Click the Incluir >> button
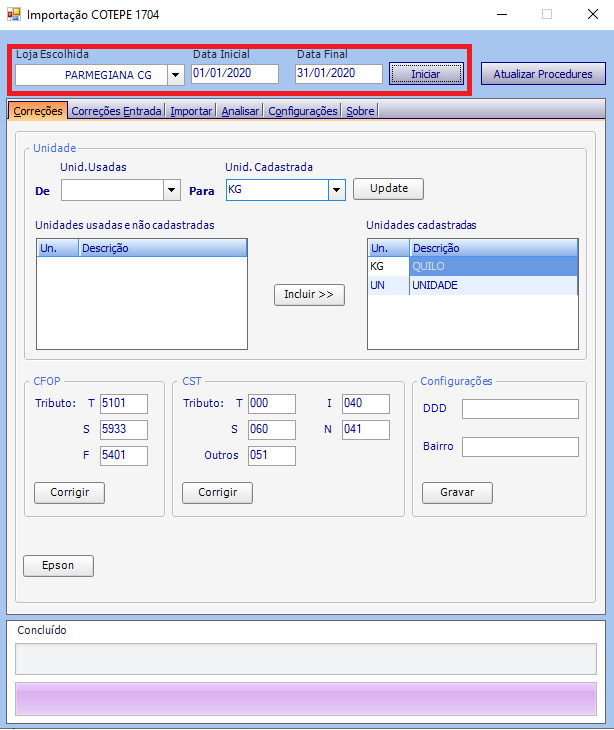 click(309, 295)
